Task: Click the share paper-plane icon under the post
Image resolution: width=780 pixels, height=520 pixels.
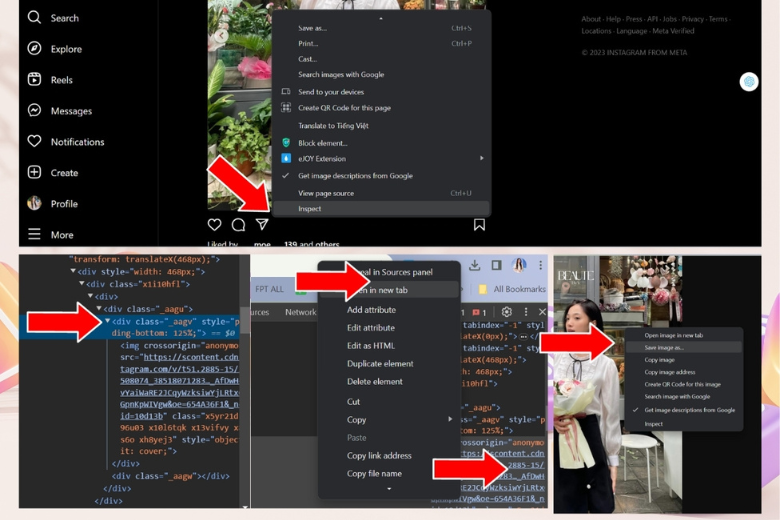Action: 262,224
